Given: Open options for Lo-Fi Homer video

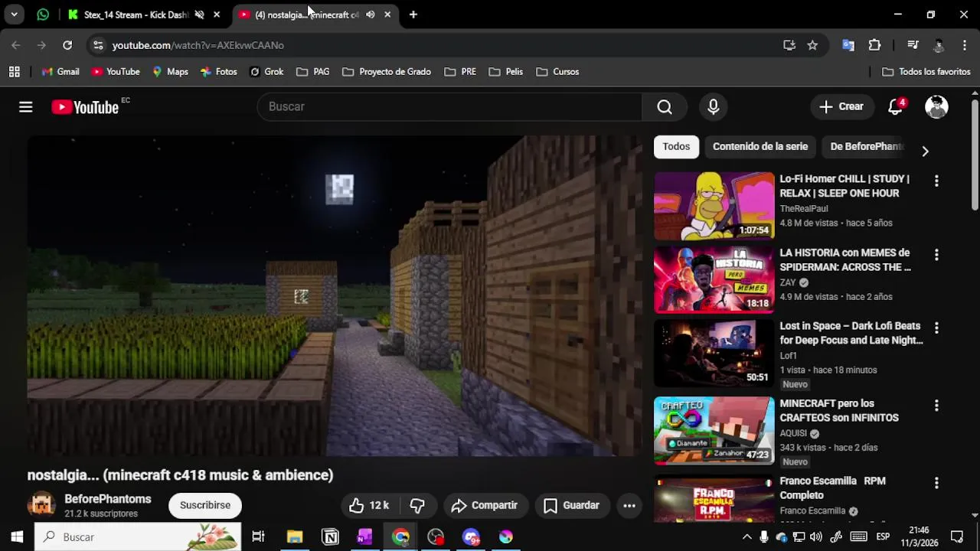Looking at the screenshot, I should point(936,181).
